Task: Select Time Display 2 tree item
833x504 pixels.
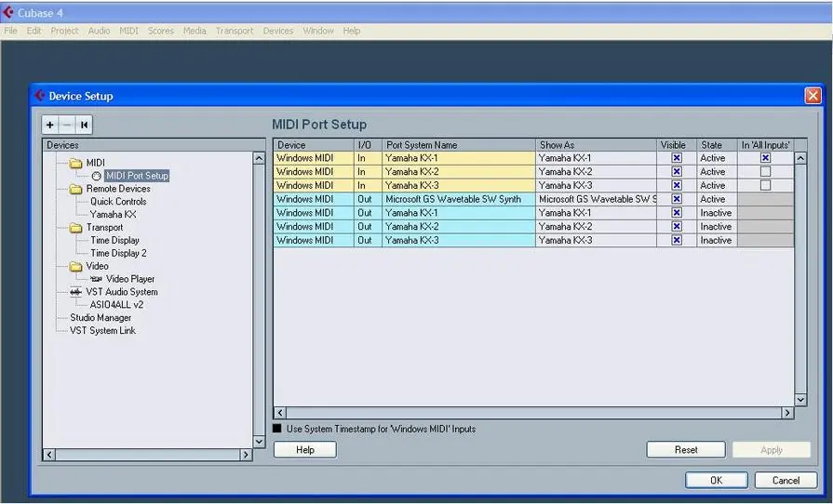Action: click(118, 253)
